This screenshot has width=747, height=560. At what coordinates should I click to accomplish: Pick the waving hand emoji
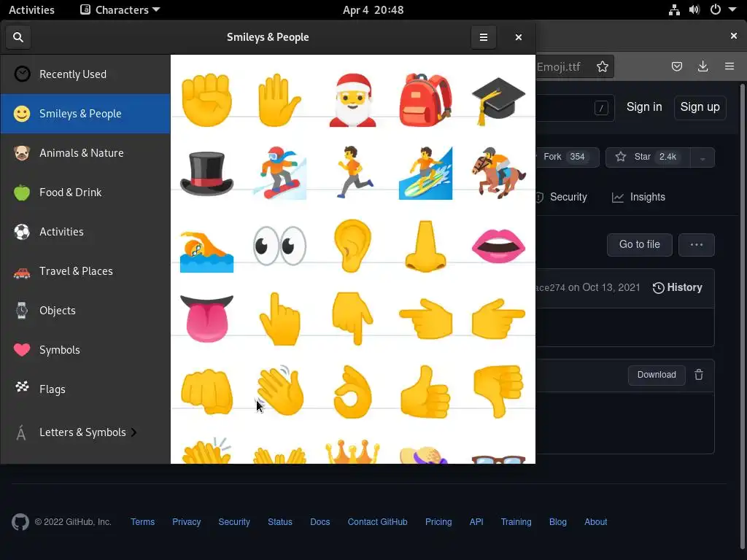pos(279,391)
